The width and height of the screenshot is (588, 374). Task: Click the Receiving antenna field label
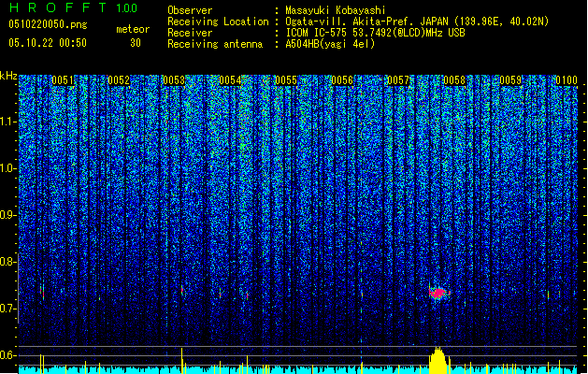coord(215,44)
